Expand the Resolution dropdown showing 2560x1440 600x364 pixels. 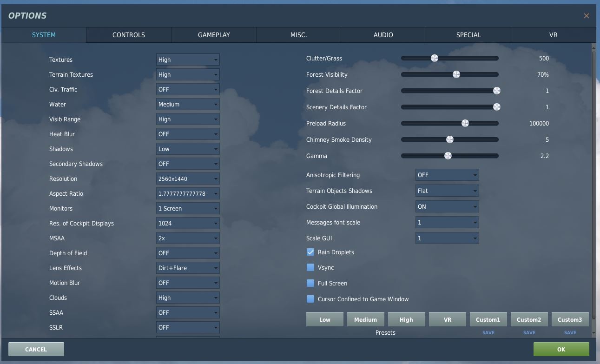point(188,179)
